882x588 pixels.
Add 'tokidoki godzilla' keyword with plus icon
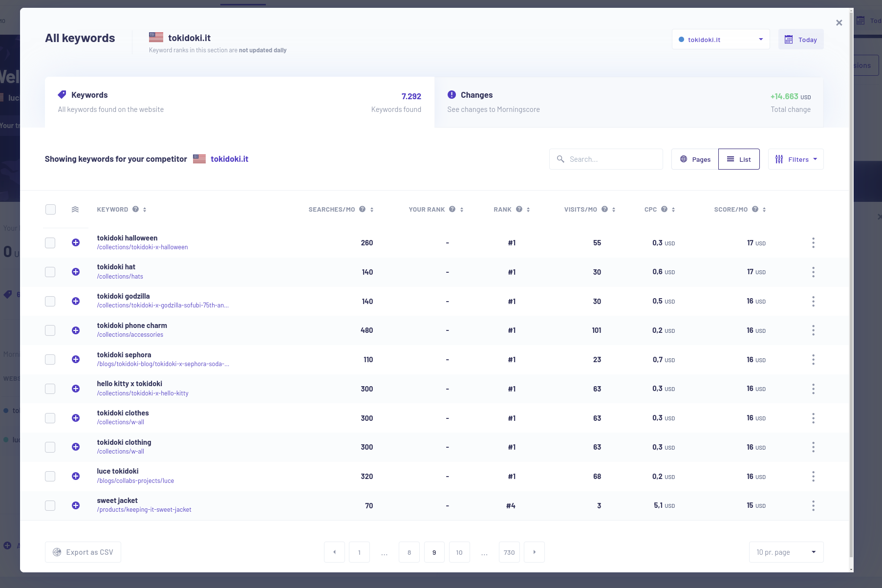tap(76, 301)
